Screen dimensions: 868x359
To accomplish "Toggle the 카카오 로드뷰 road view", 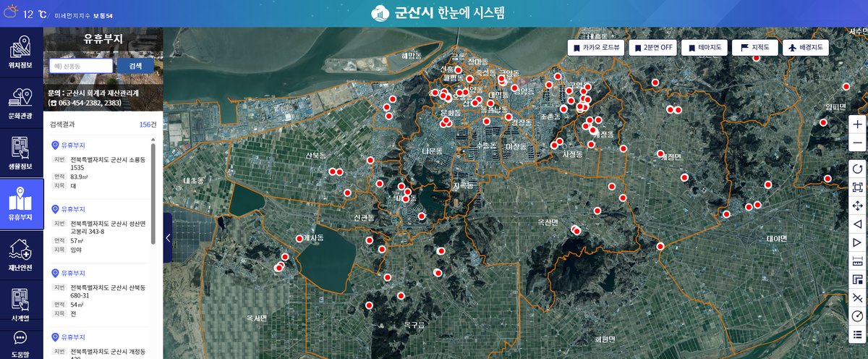I will pyautogui.click(x=596, y=48).
